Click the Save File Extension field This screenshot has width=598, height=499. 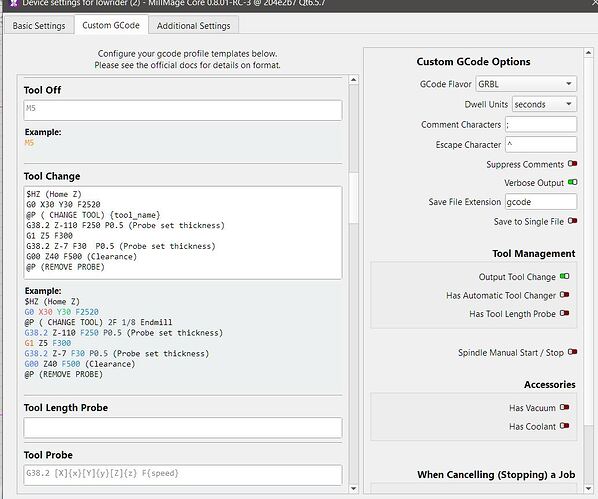(541, 202)
